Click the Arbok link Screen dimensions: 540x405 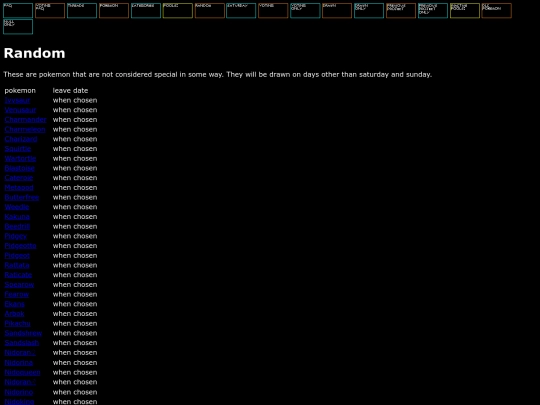(14, 313)
